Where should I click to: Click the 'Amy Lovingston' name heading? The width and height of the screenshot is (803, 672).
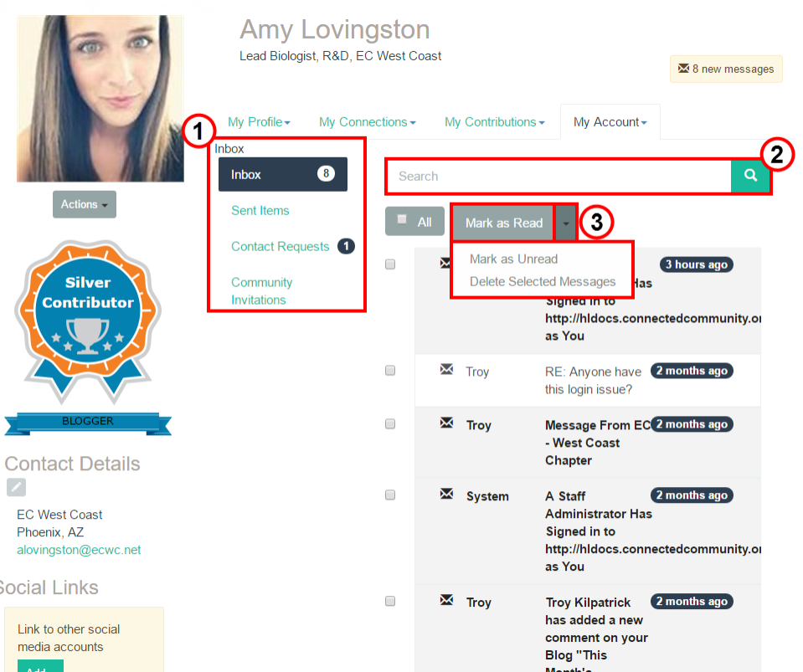click(x=335, y=29)
